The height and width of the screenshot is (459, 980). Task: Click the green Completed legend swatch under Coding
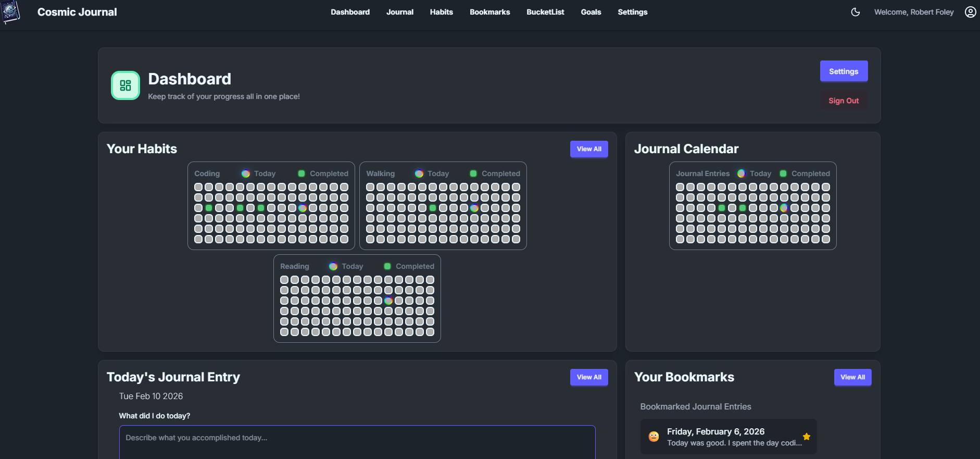click(301, 173)
